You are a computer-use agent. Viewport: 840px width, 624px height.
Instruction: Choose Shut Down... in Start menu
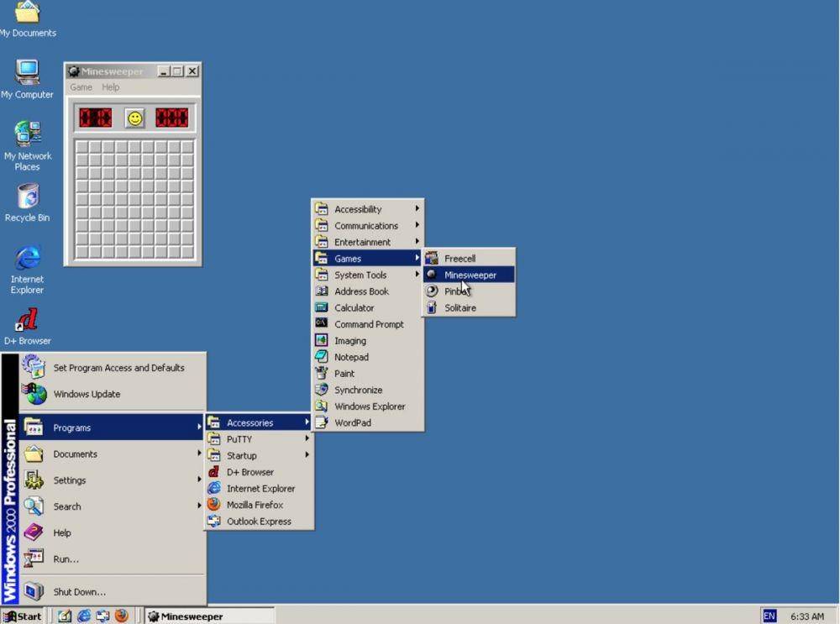(x=112, y=591)
